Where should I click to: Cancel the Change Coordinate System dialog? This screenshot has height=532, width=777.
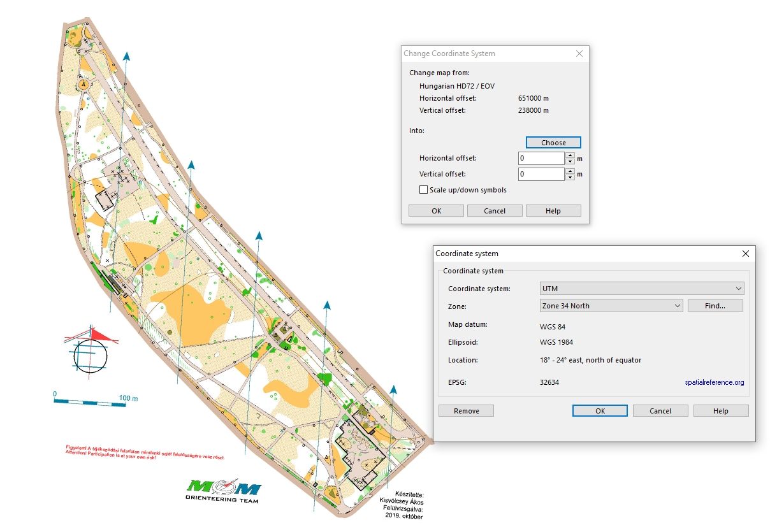[x=495, y=211]
